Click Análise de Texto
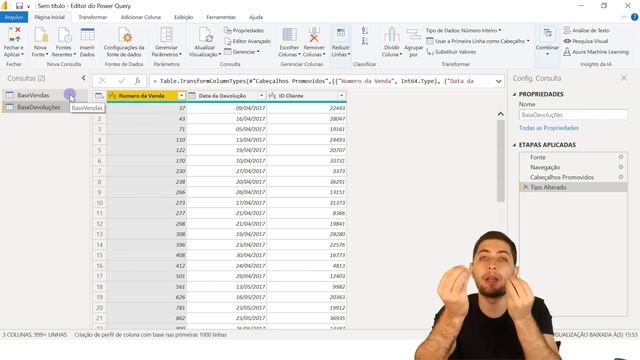The image size is (640, 360). (x=587, y=31)
